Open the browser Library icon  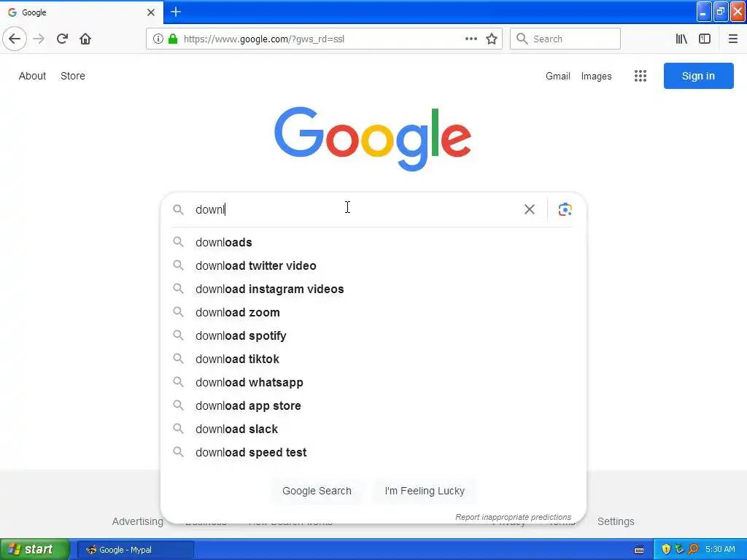681,39
